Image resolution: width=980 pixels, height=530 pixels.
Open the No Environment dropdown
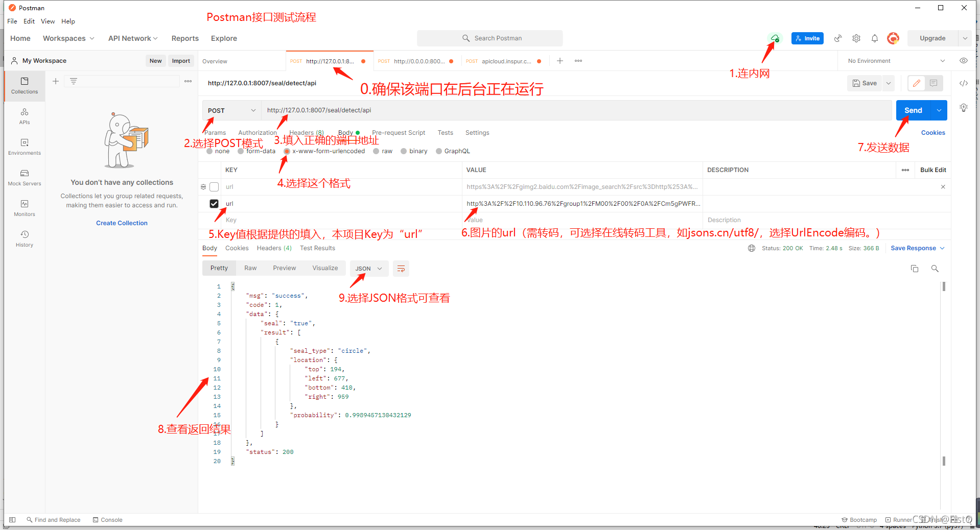[897, 61]
